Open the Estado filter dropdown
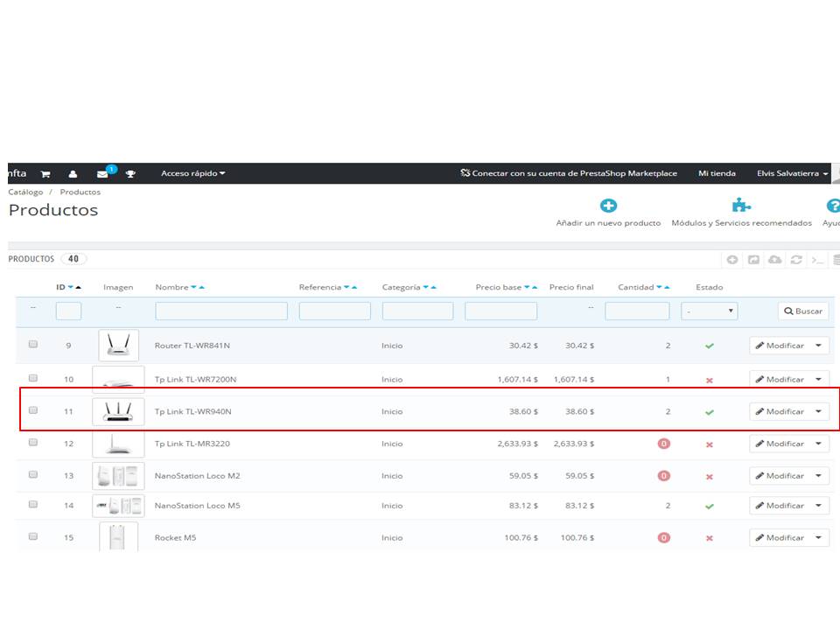Viewport: 840px width, 630px height. click(x=710, y=311)
